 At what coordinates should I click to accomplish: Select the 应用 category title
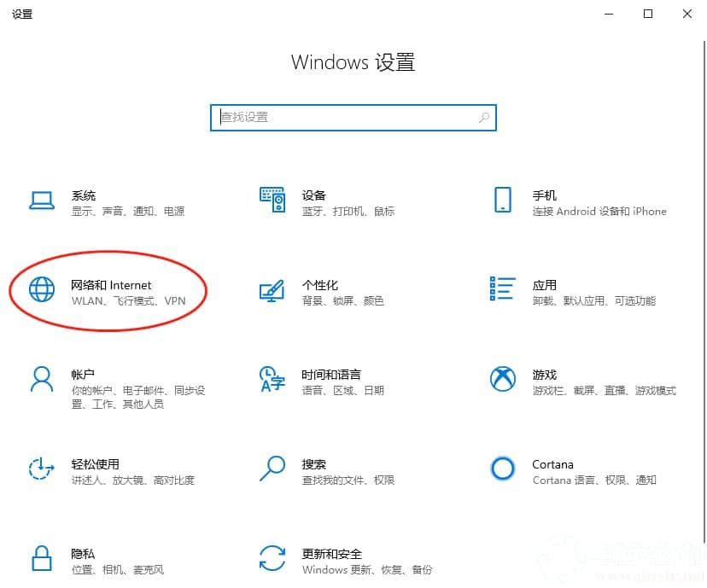click(544, 285)
